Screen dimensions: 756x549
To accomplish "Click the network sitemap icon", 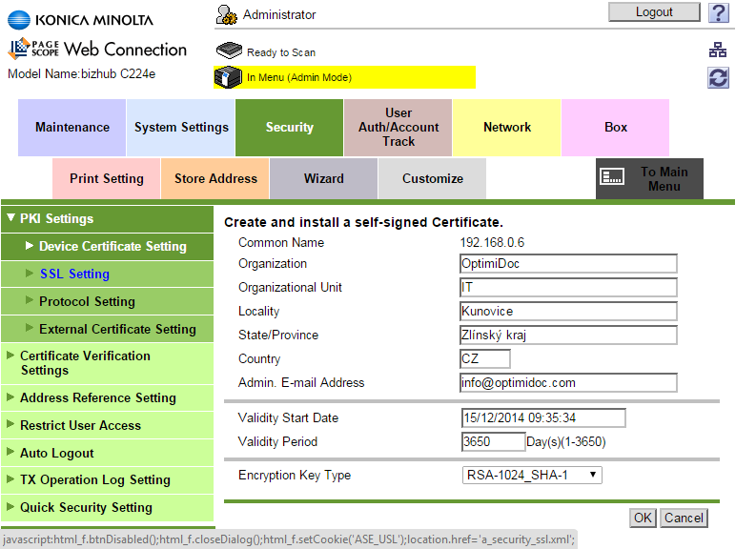I will 719,51.
